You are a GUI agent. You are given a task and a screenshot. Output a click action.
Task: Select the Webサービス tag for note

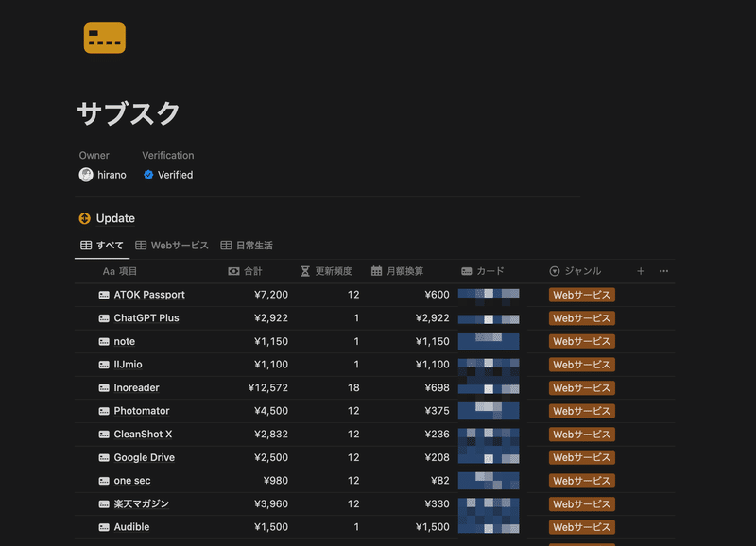[x=581, y=341]
